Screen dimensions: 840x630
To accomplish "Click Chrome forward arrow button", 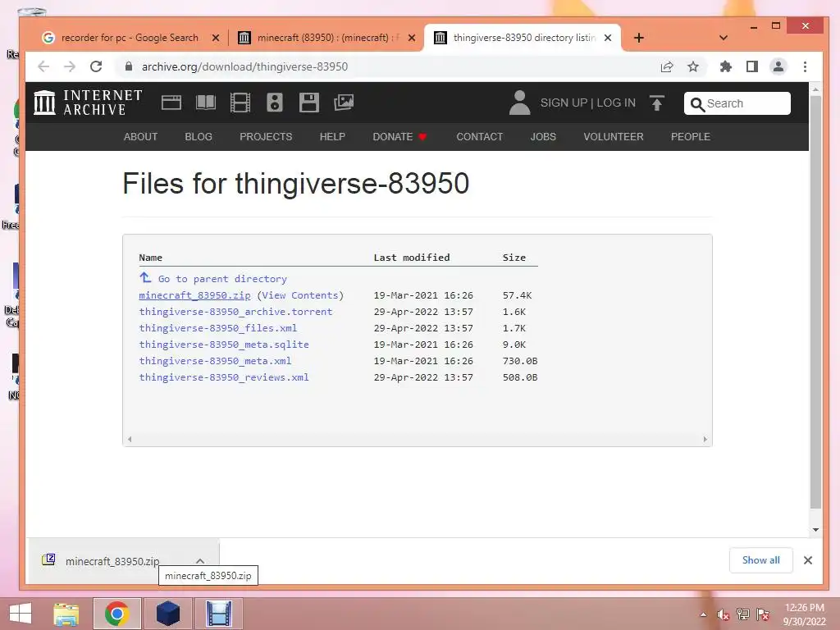I will point(70,66).
